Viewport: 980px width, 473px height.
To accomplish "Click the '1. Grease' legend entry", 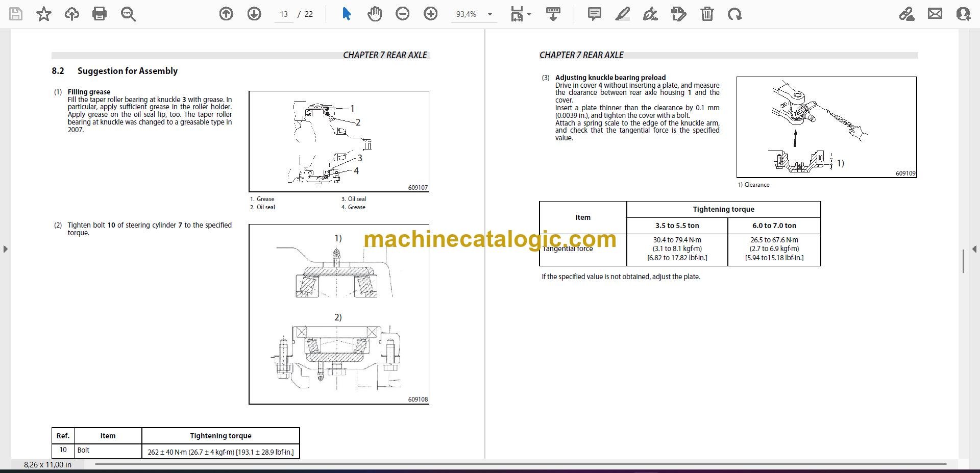I will (262, 199).
